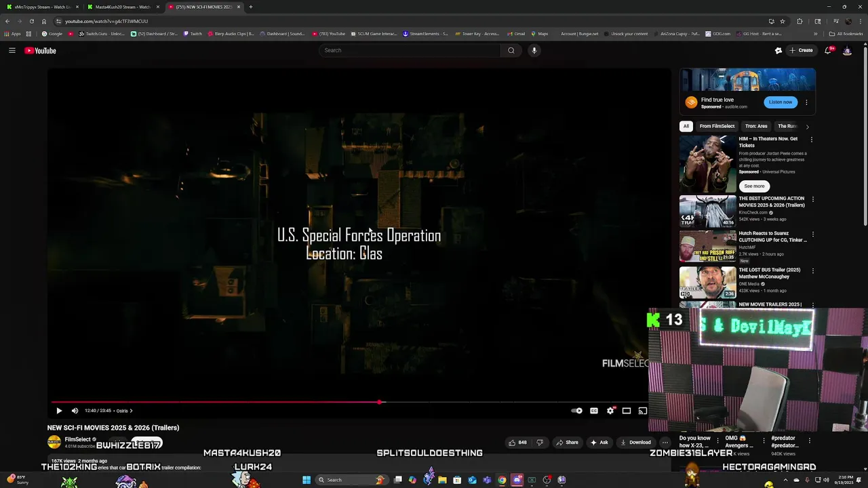Cast video with the Play on TV icon
Screen dimensions: 868x488
[x=643, y=411]
